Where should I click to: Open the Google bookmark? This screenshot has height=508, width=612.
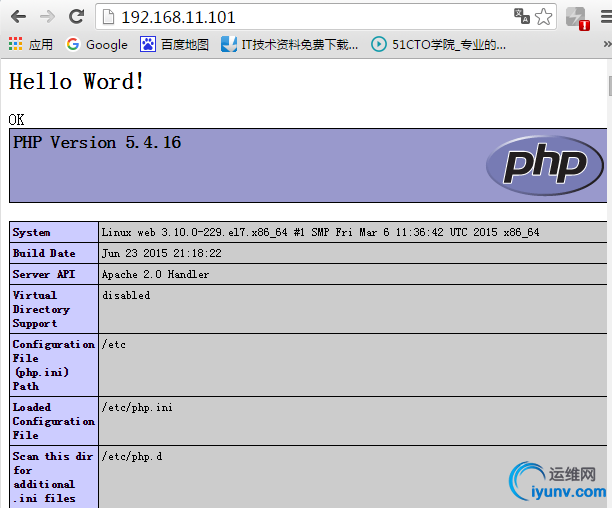(96, 44)
